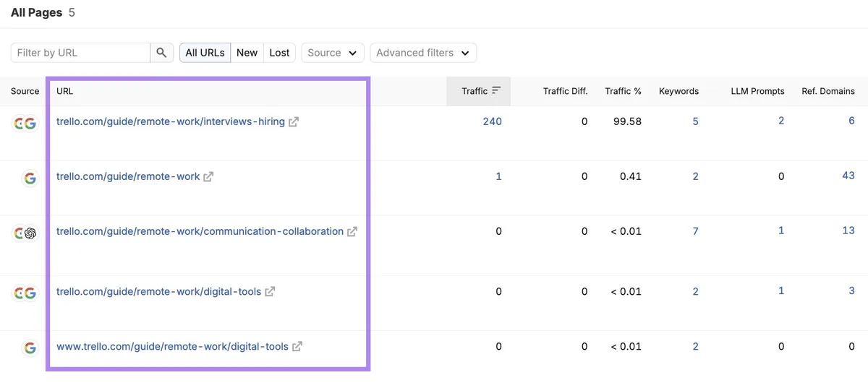The width and height of the screenshot is (868, 383).
Task: Click keywords value 7 for communication-collaboration
Action: (x=696, y=231)
